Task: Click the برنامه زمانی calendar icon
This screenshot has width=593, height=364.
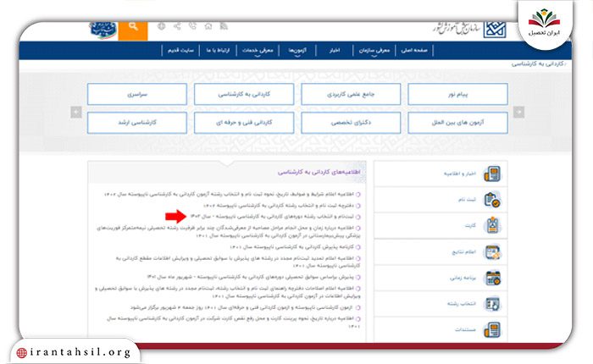Action: [x=492, y=278]
